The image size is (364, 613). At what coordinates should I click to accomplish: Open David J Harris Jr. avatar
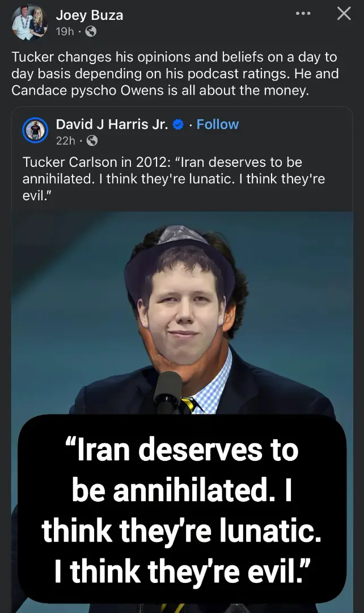(x=35, y=131)
